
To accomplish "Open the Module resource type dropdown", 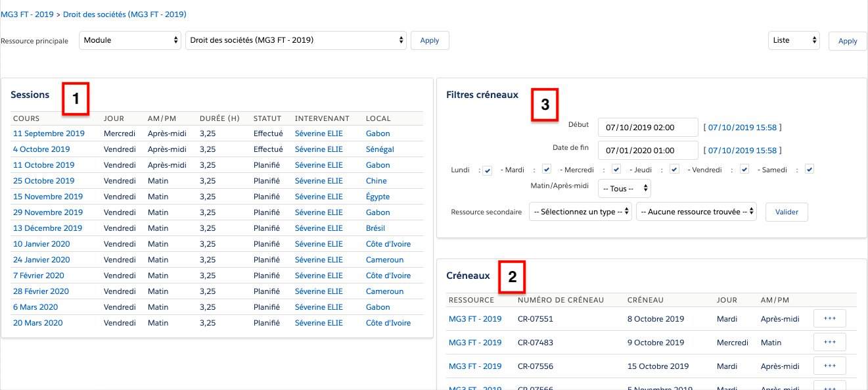I will pyautogui.click(x=130, y=40).
